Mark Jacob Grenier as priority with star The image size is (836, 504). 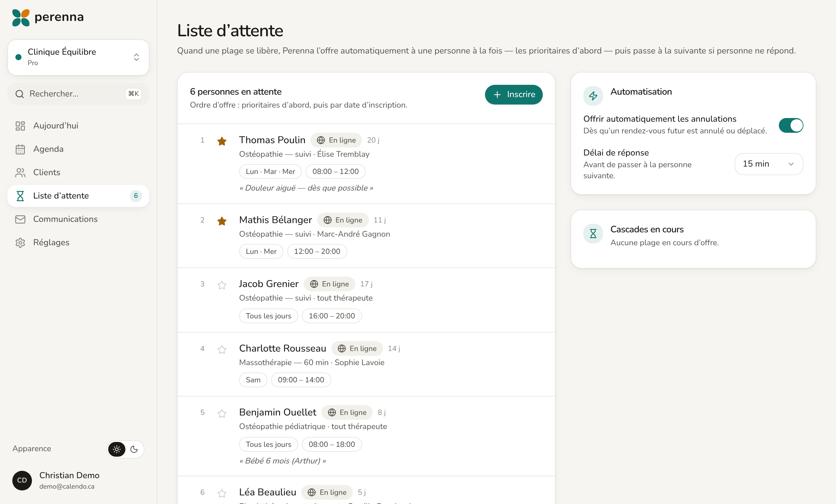(x=222, y=285)
